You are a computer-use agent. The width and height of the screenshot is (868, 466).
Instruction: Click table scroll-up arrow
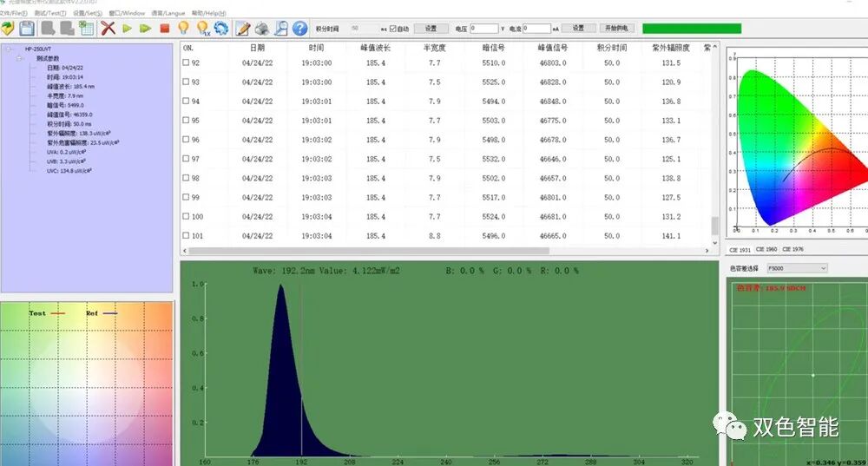pyautogui.click(x=714, y=48)
